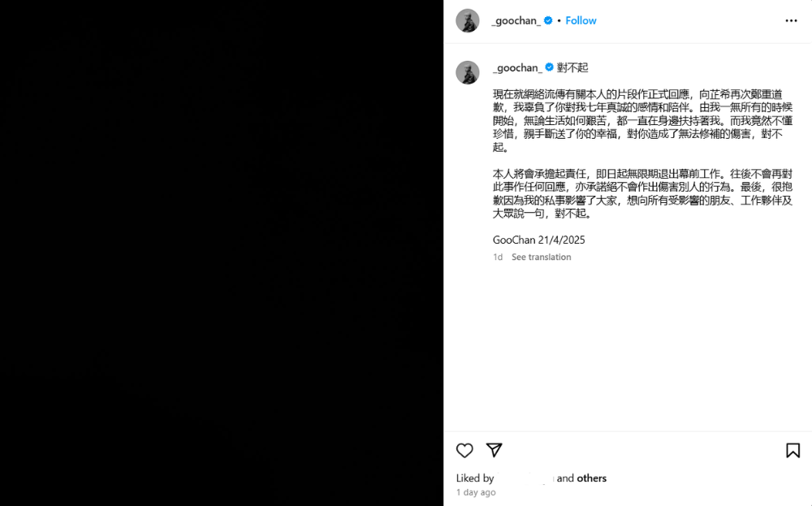Screen dimensions: 812x506
Task: Click the black post image area
Action: tap(222, 253)
